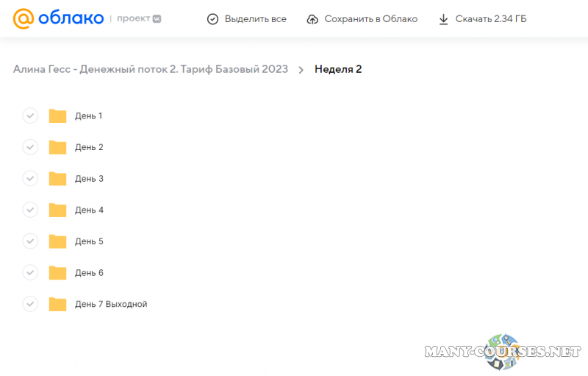Viewport: 588px width, 376px height.
Task: Open the День 4 folder icon
Action: 57,210
